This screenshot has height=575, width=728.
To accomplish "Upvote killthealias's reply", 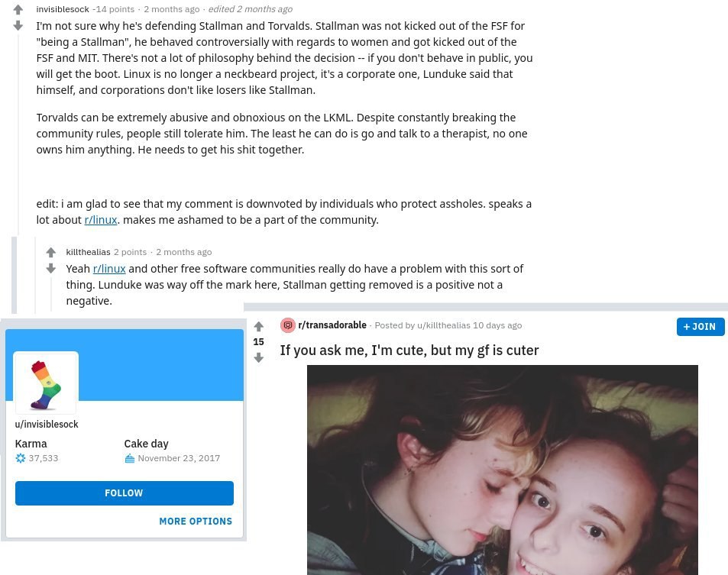I will click(51, 252).
